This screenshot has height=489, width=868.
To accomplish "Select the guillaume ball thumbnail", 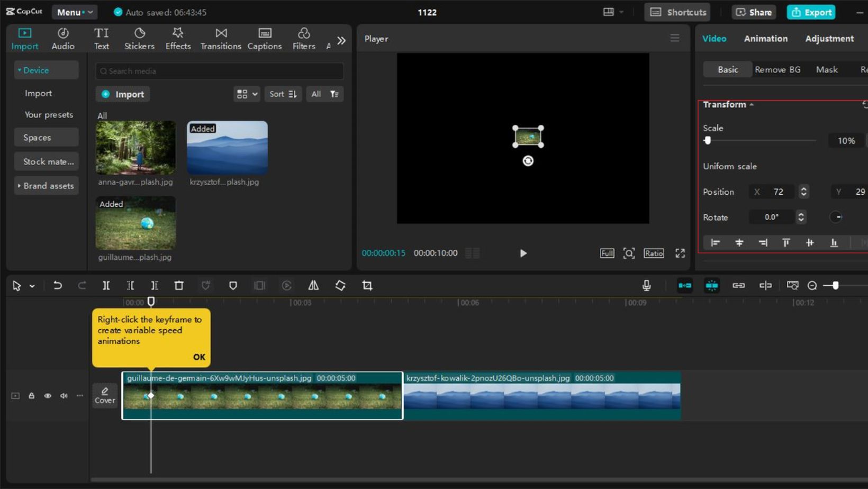I will (x=135, y=223).
